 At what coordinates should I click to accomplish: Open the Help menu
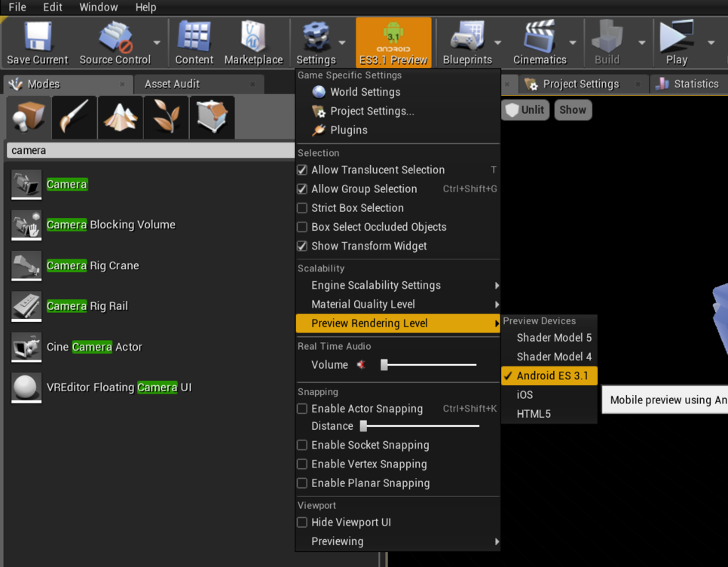tap(145, 7)
